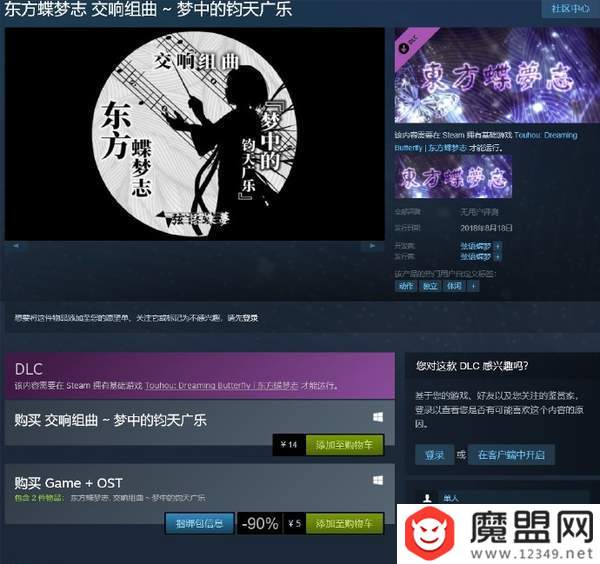Open the small 东方蝶梦志 base game capsule image
600x564 pixels.
tap(453, 176)
